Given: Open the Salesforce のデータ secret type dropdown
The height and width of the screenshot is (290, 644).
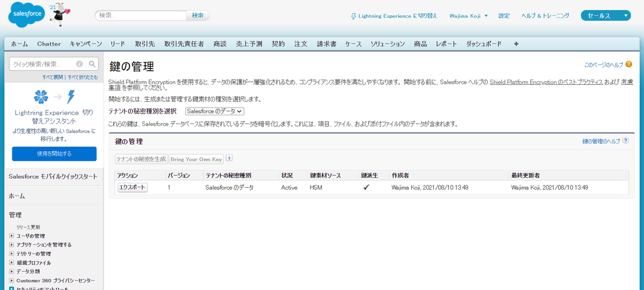Looking at the screenshot, I should (x=215, y=111).
